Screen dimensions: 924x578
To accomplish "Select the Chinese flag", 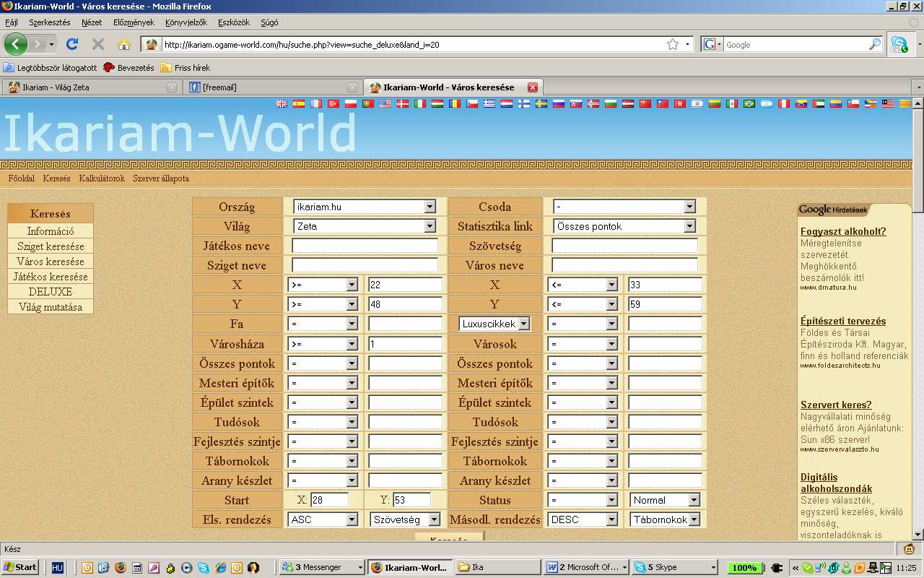I will coord(646,103).
